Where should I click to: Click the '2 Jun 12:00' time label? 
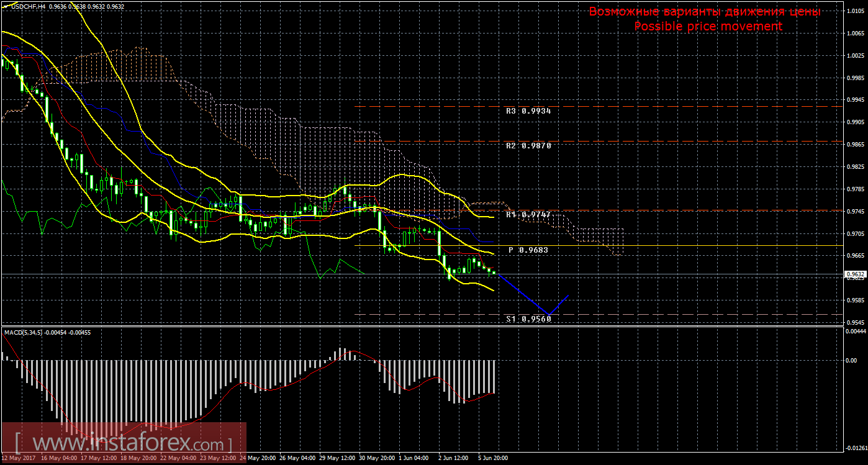(x=454, y=458)
